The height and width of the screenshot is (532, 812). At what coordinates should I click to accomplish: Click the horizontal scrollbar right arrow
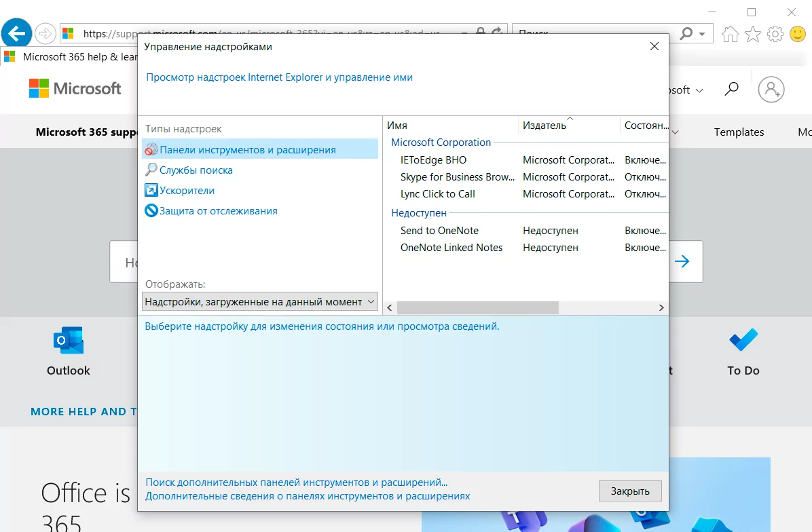661,308
